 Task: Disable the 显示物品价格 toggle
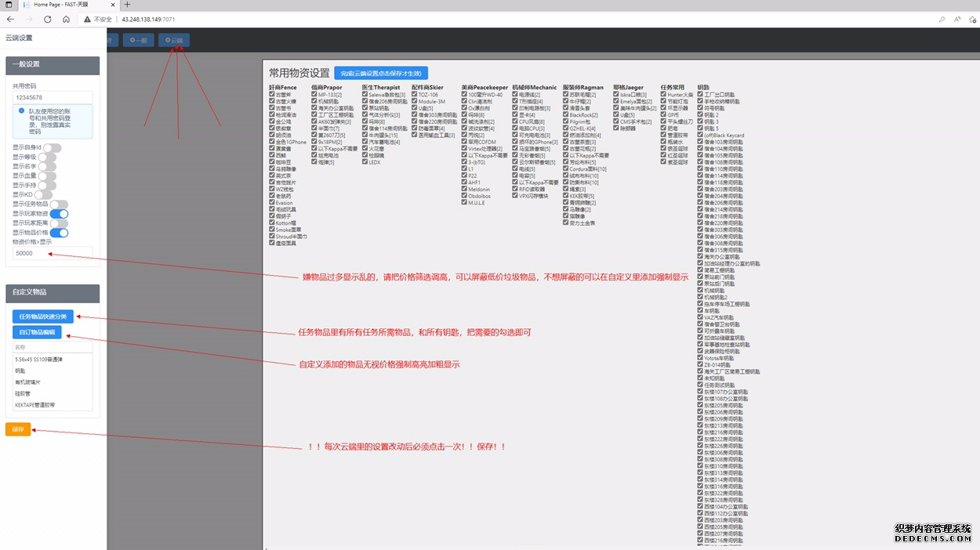point(60,233)
